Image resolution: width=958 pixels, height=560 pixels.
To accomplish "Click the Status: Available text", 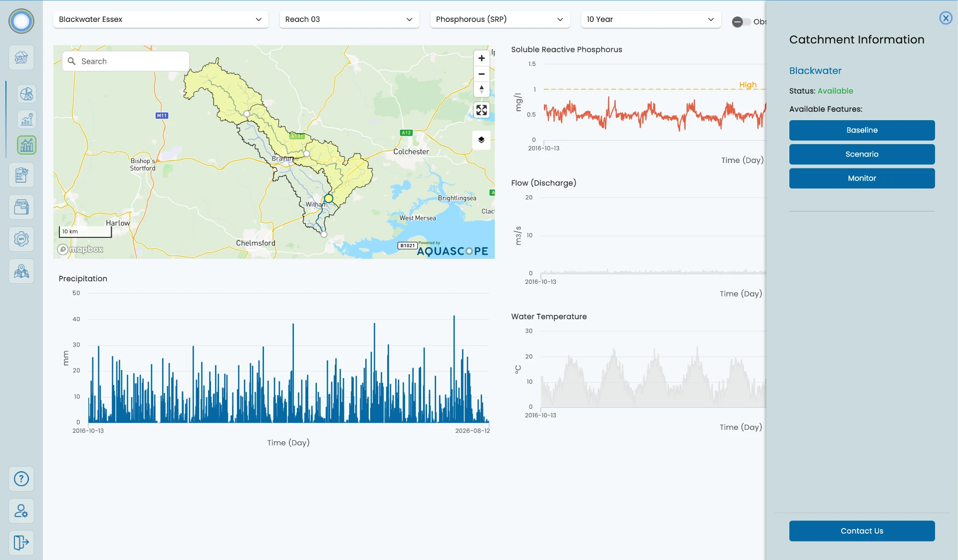I will click(821, 91).
